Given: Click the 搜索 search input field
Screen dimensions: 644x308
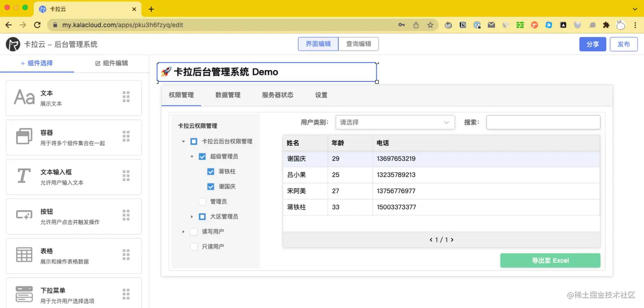Looking at the screenshot, I should tap(543, 122).
